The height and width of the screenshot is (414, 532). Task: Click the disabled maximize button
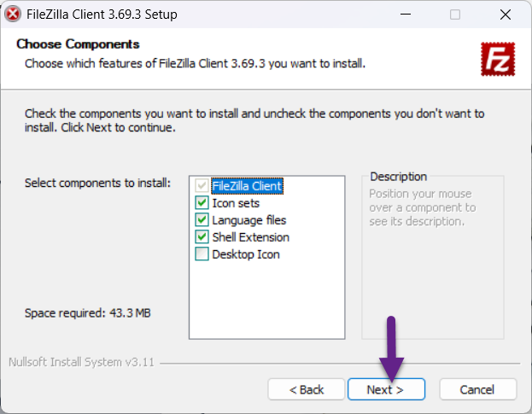click(455, 15)
